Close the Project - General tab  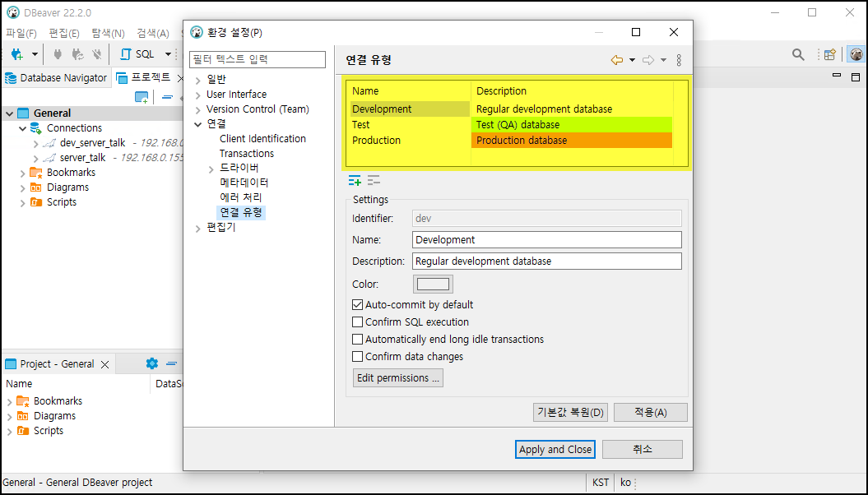coord(104,364)
